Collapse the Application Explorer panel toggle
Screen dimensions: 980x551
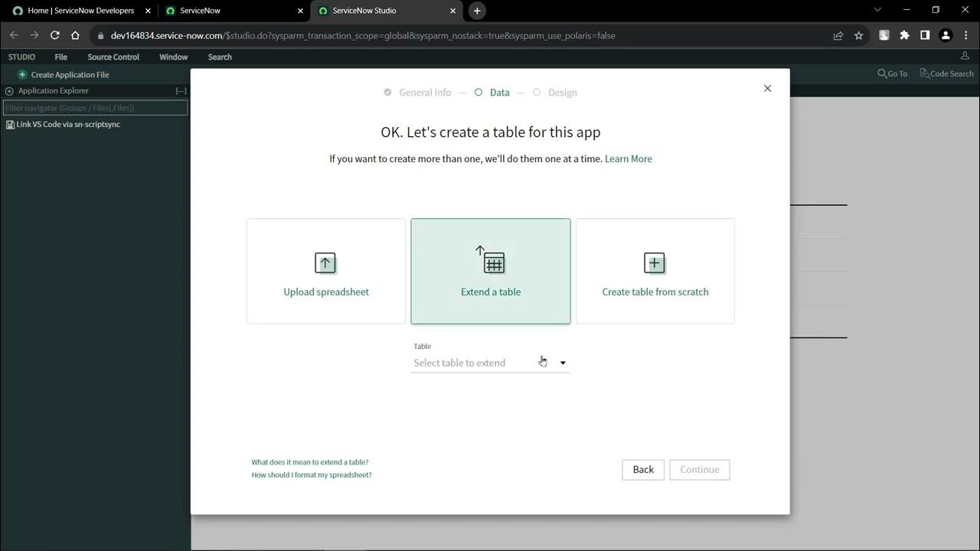click(x=9, y=91)
